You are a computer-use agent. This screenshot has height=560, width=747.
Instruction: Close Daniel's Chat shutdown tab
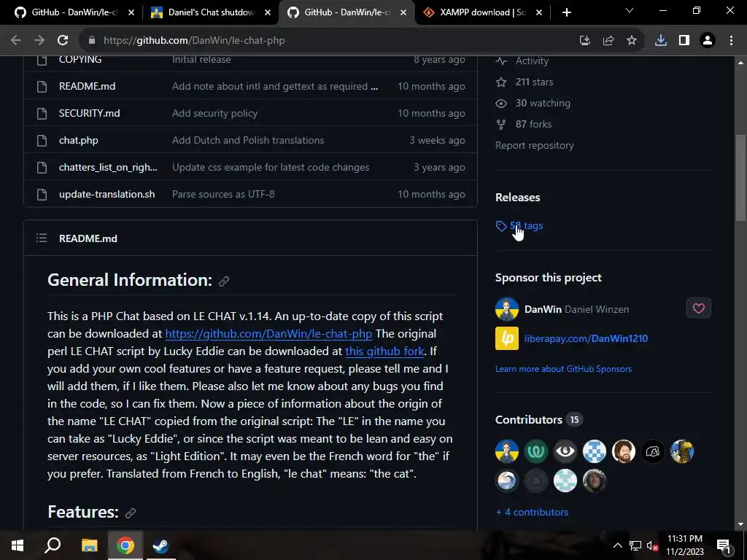point(267,12)
